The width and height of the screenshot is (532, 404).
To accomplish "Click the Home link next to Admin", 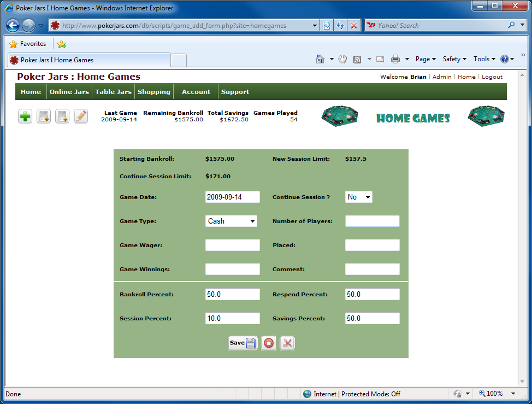I will (466, 77).
